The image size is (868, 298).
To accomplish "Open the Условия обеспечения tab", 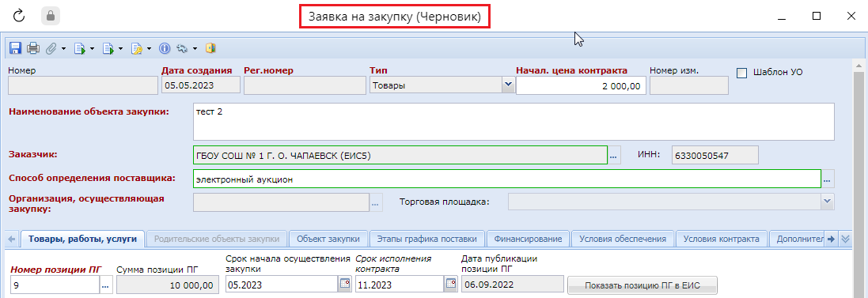I will [623, 239].
